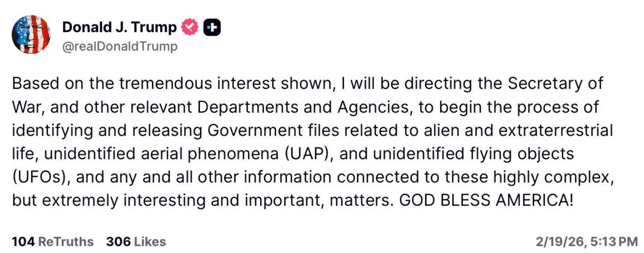Image resolution: width=644 pixels, height=253 pixels.
Task: Click the "(UFOs)" abbreviation in the post
Action: point(41,177)
